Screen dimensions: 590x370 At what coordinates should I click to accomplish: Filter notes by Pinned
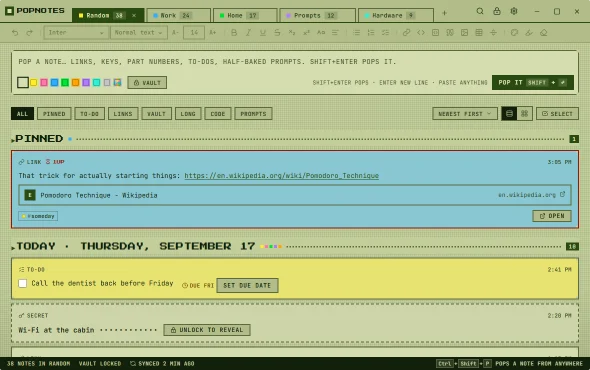pos(54,114)
